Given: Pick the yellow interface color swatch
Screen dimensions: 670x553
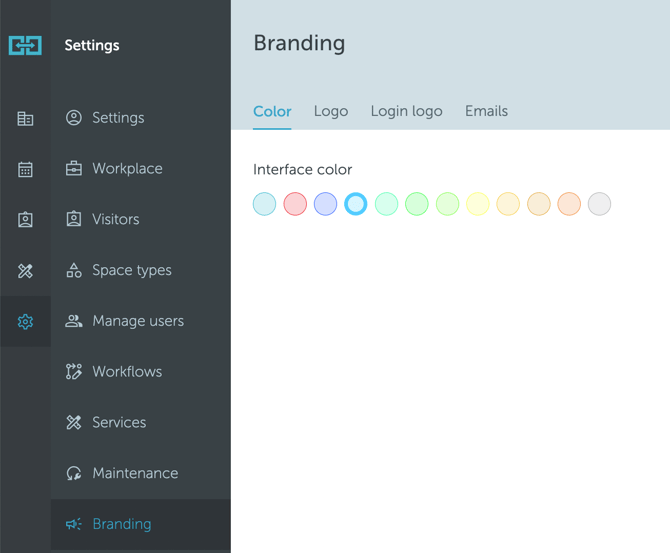Looking at the screenshot, I should (478, 204).
